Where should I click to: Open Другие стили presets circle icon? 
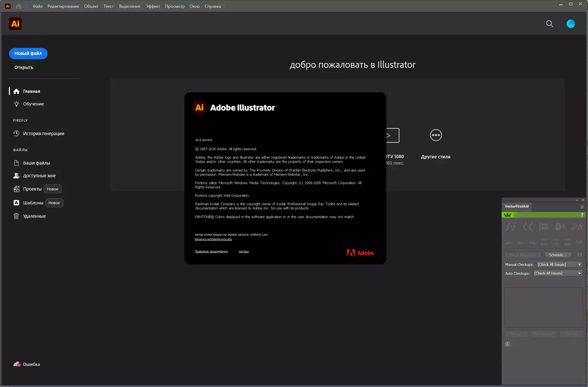pyautogui.click(x=436, y=135)
